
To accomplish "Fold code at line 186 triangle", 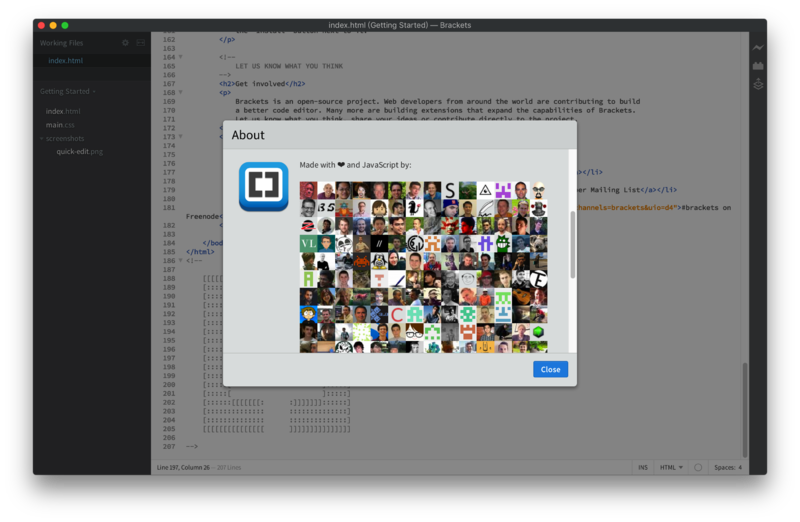I will [x=181, y=261].
